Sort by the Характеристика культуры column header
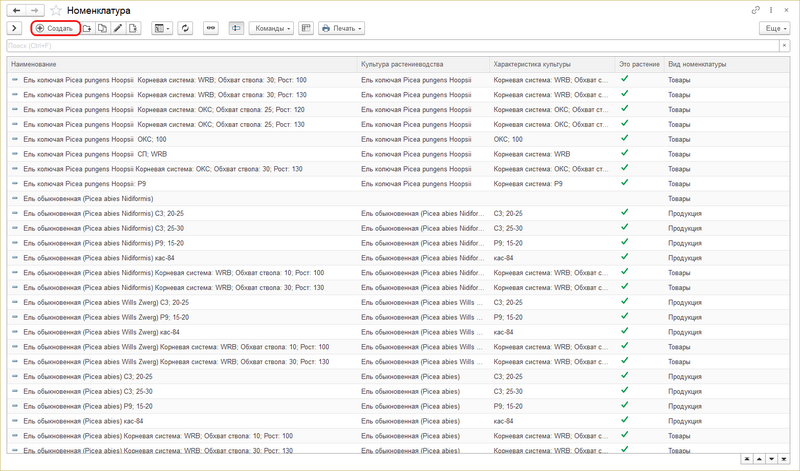The width and height of the screenshot is (800, 471). [552, 64]
